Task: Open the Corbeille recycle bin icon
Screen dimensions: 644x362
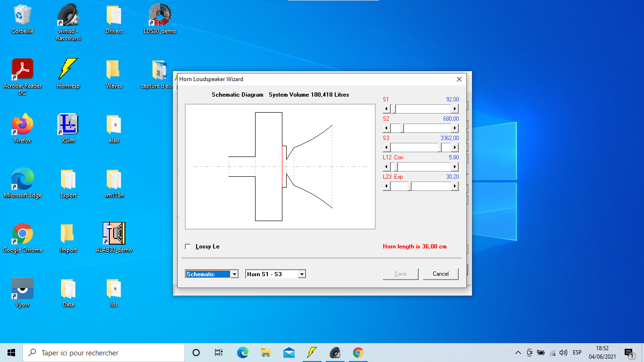Action: (22, 19)
